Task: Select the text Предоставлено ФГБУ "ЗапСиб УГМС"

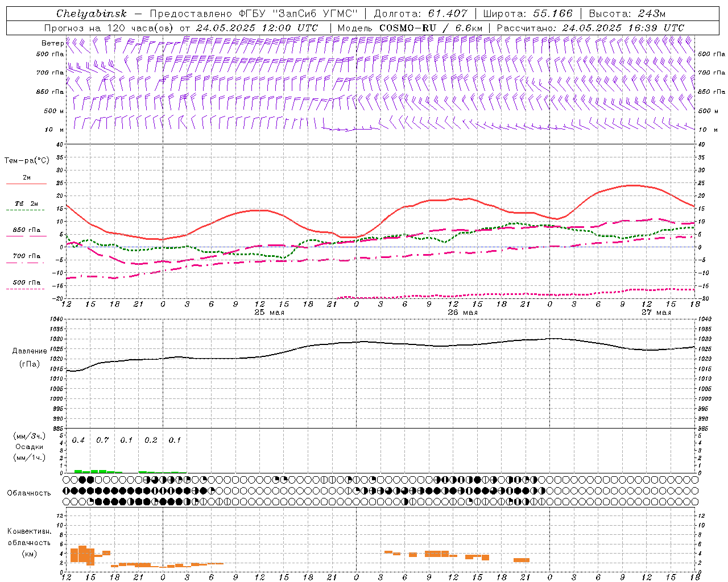Action: [253, 14]
